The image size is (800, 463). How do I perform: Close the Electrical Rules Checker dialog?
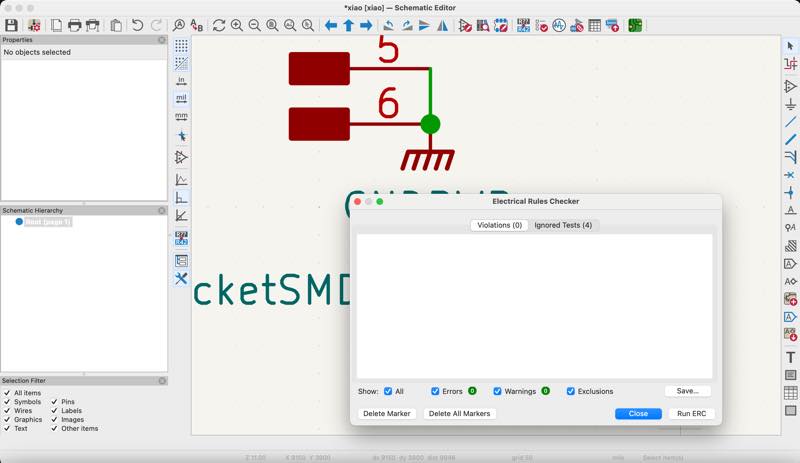point(638,413)
